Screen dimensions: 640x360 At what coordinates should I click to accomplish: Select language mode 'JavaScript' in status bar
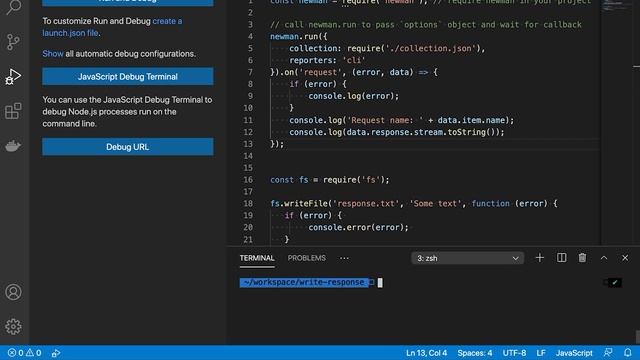(574, 353)
